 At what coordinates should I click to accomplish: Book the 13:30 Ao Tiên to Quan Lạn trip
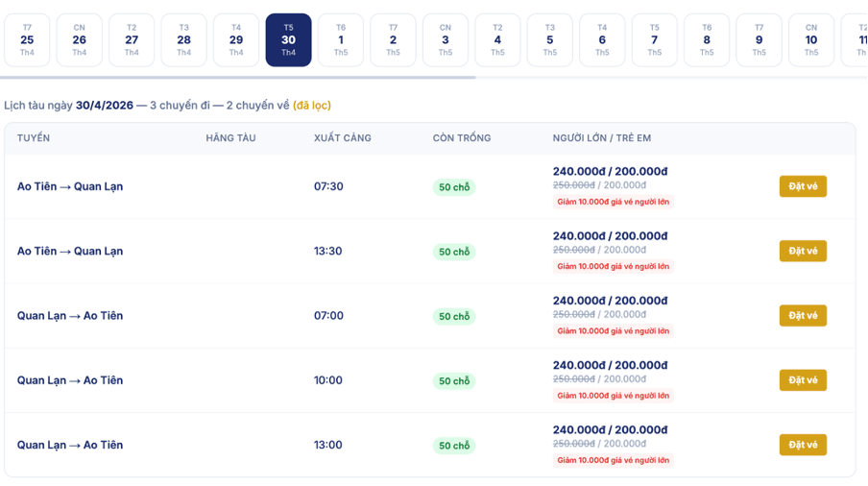803,252
